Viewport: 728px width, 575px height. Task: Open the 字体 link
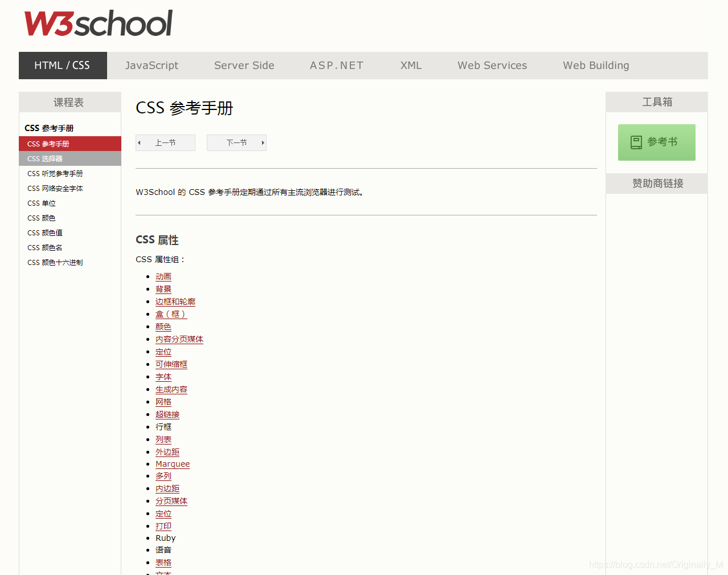click(163, 377)
